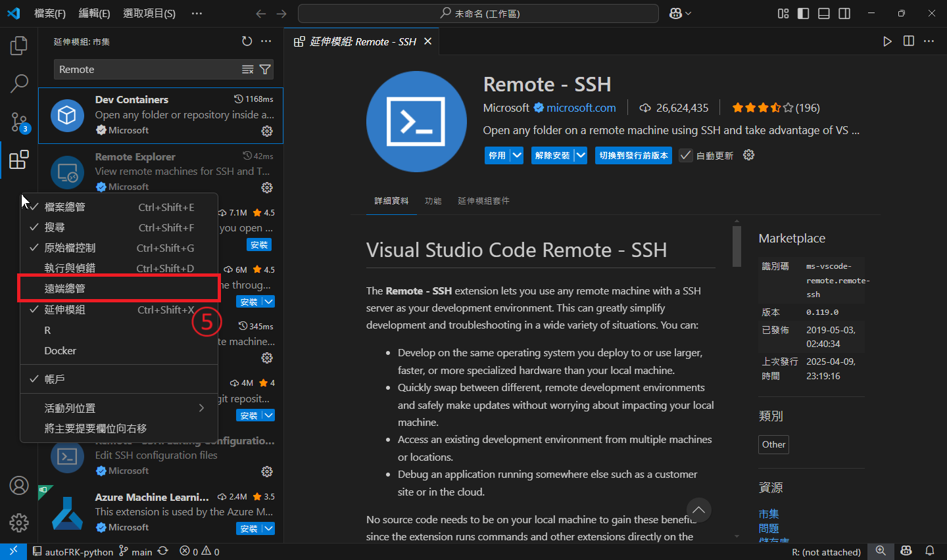Enable the Docker view in context menu
The width and height of the screenshot is (947, 560).
(119, 350)
